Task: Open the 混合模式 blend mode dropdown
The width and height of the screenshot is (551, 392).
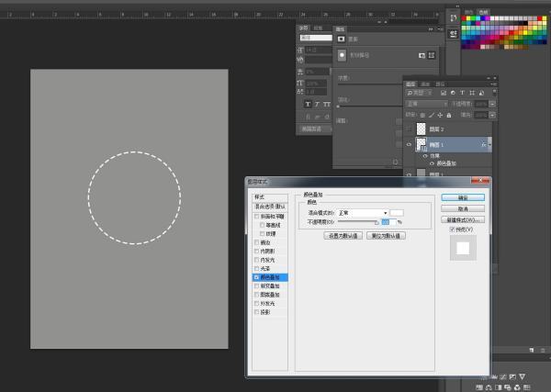Action: pyautogui.click(x=362, y=212)
